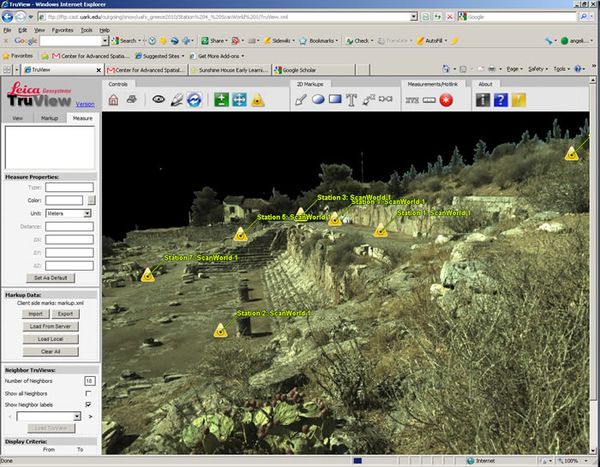Image resolution: width=600 pixels, height=467 pixels.
Task: Open the Help question mark icon
Action: click(x=500, y=100)
